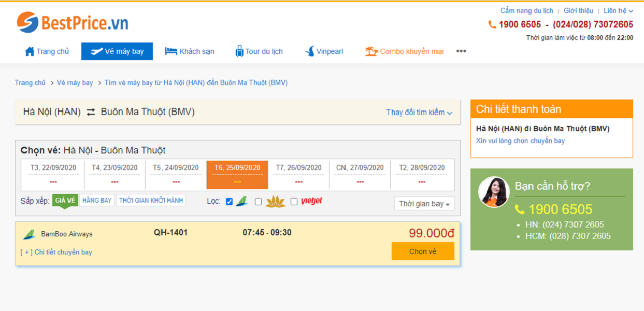Click the Bamboo Airways filter logo
Screen dimensions: 644x311
coord(242,202)
